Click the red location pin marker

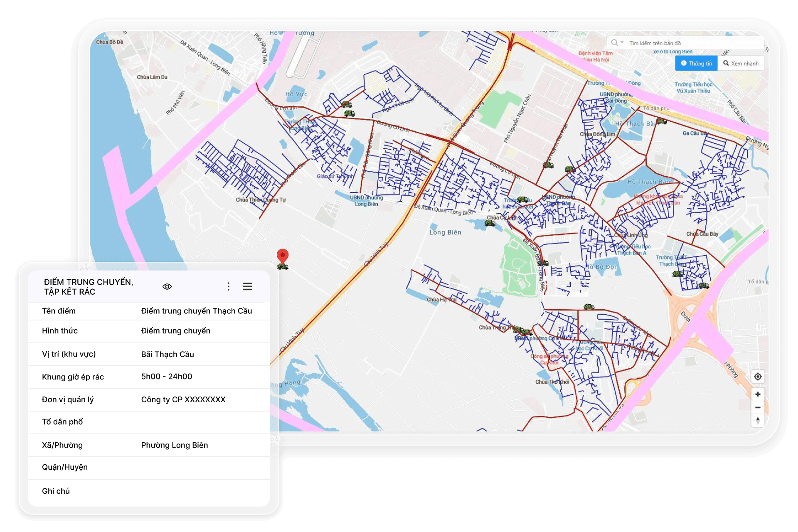pyautogui.click(x=283, y=255)
